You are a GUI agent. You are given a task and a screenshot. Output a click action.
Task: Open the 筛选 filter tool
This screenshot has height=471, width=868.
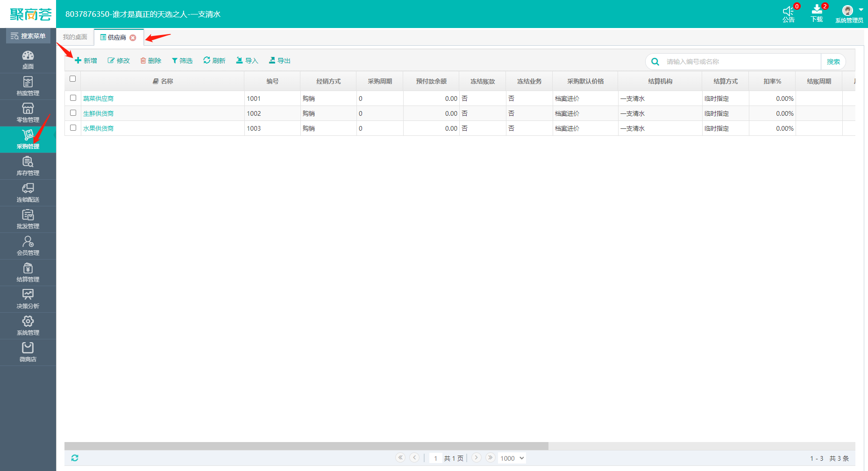click(182, 61)
